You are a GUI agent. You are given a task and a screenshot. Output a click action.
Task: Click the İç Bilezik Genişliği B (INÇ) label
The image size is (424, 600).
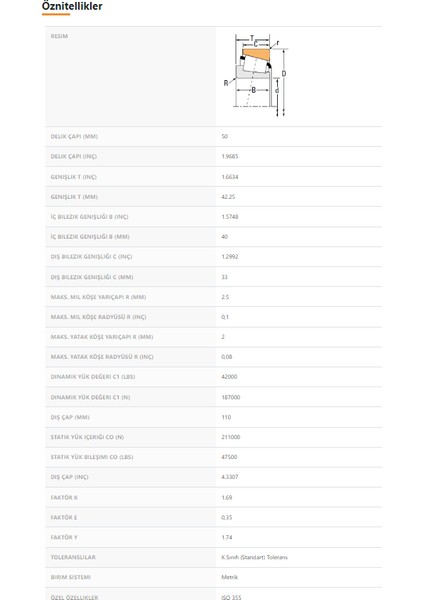(89, 217)
